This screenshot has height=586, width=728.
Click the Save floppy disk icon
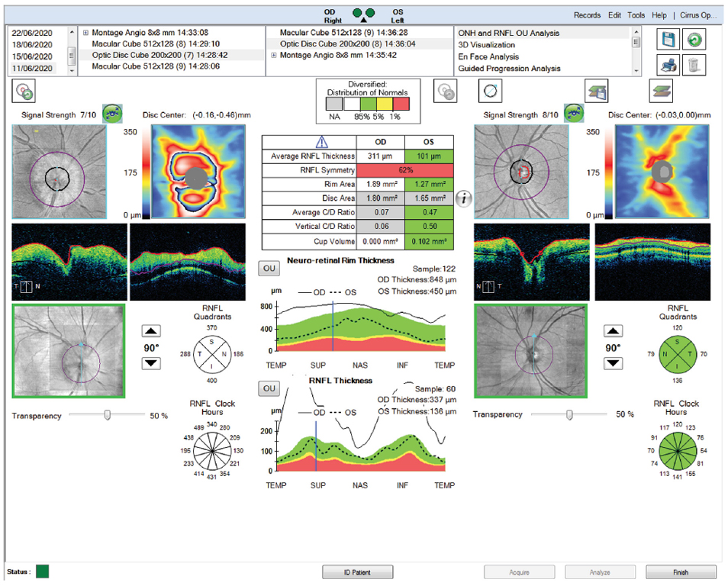668,41
